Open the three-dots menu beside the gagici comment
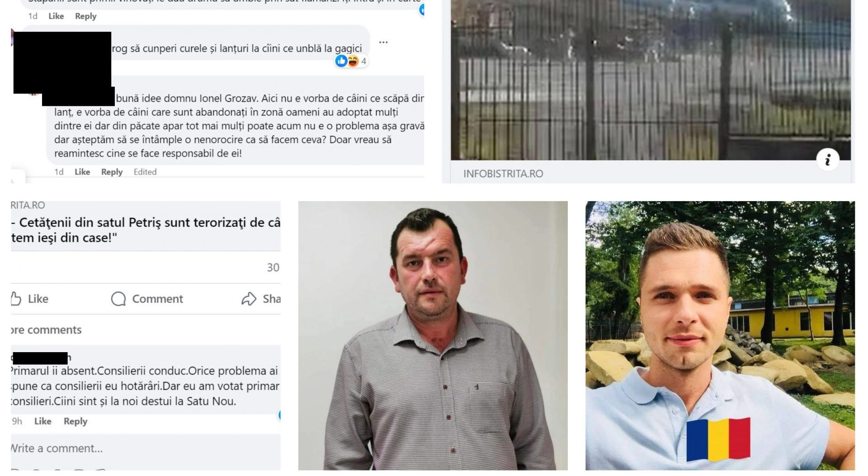 383,42
